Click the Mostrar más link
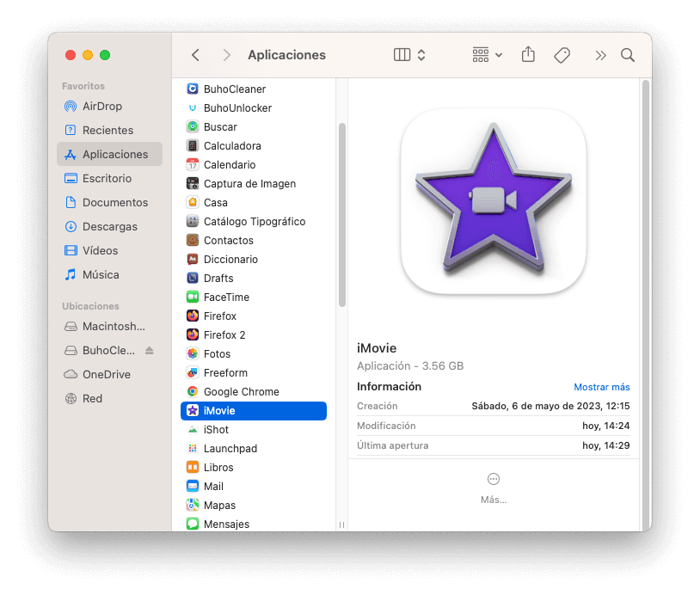Viewport: 700px width, 595px height. pyautogui.click(x=601, y=387)
